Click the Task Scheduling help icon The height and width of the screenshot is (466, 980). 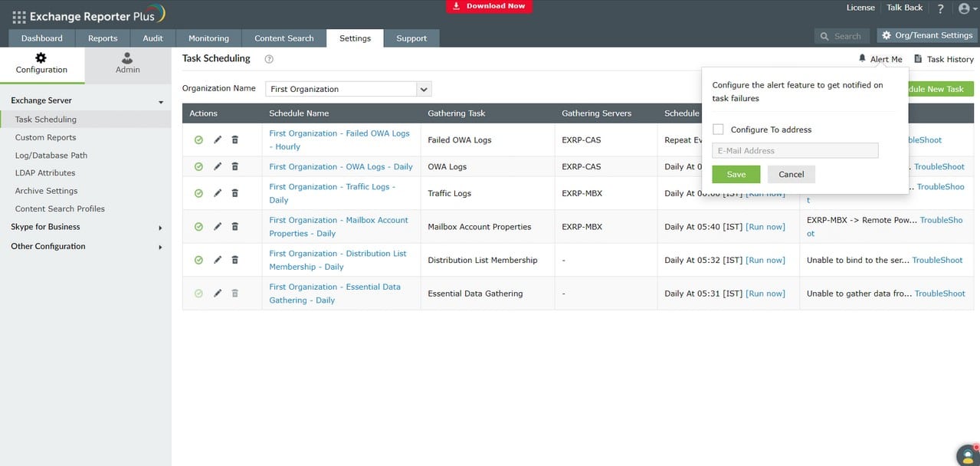(x=269, y=59)
